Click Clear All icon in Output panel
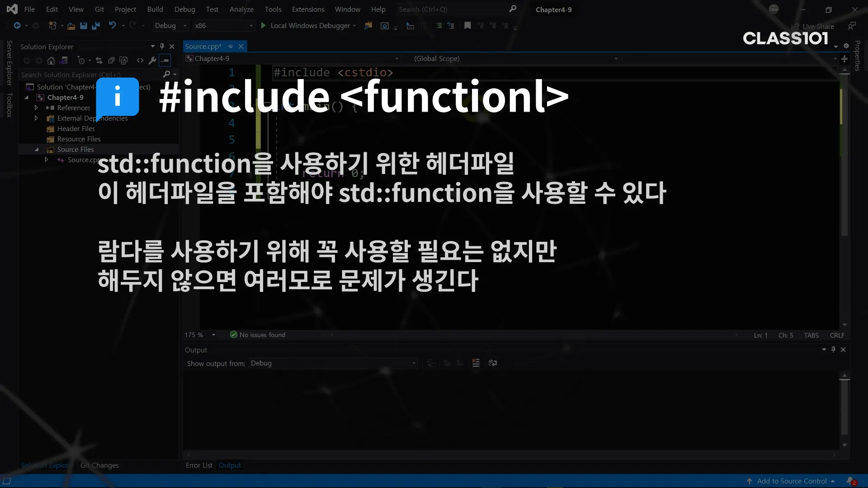The image size is (868, 488). point(476,363)
